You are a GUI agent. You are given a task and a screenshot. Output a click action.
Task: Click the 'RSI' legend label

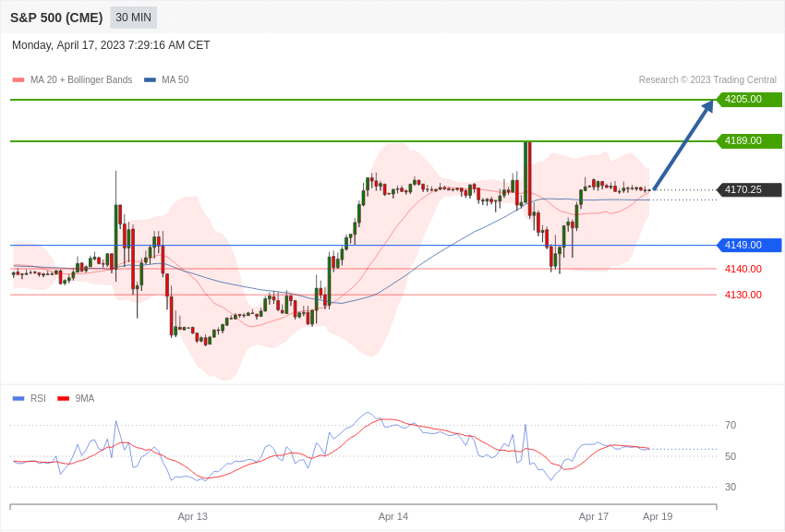click(x=38, y=398)
